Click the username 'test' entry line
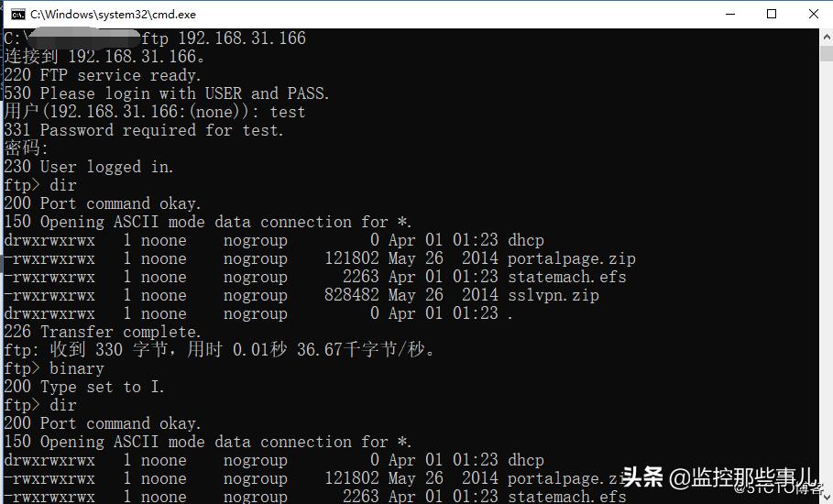Image resolution: width=833 pixels, height=504 pixels. click(155, 112)
